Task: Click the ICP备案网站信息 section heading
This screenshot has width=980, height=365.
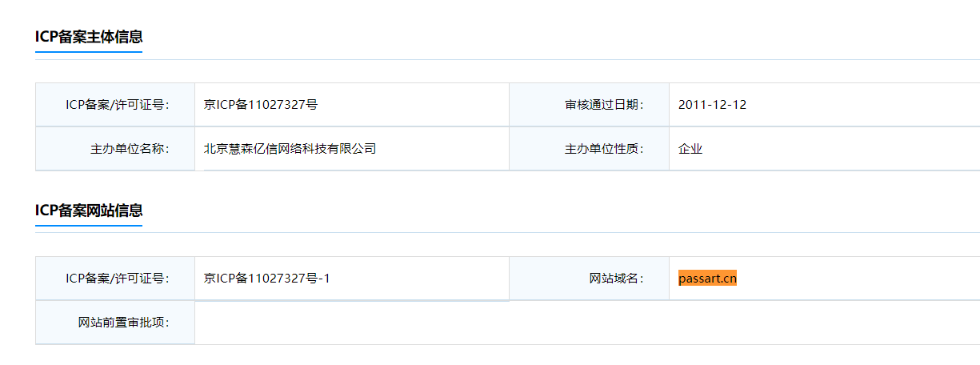Action: [x=89, y=211]
